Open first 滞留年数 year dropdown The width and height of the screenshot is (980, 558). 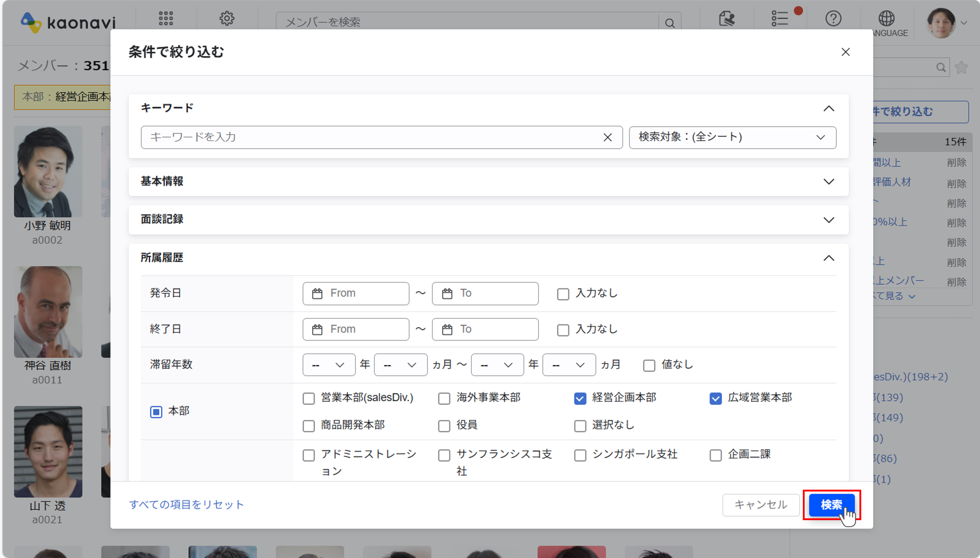tap(328, 365)
